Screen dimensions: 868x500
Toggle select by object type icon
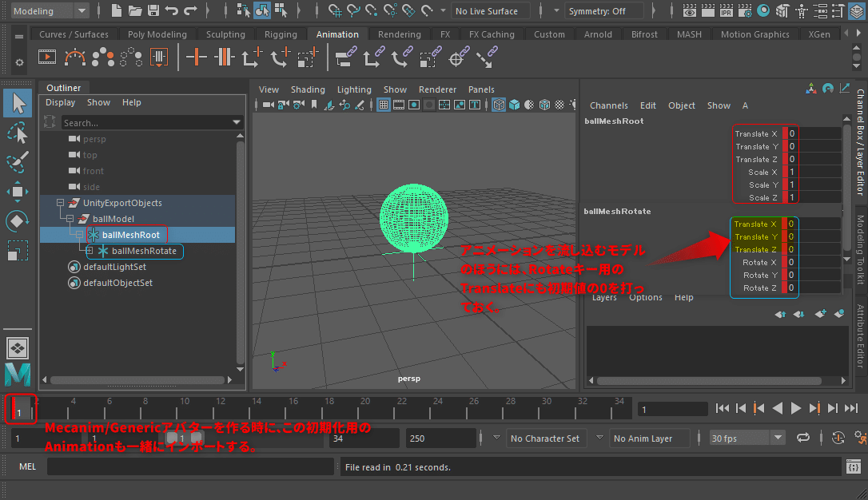[262, 10]
